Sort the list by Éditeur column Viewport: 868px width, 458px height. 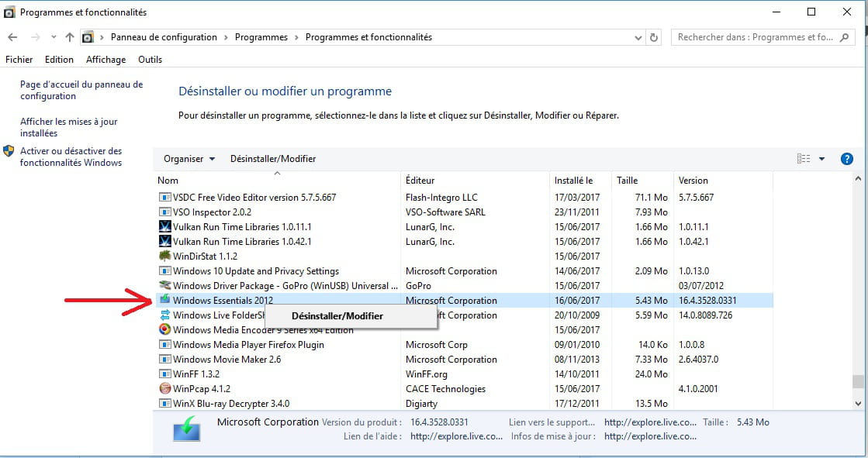(475, 181)
